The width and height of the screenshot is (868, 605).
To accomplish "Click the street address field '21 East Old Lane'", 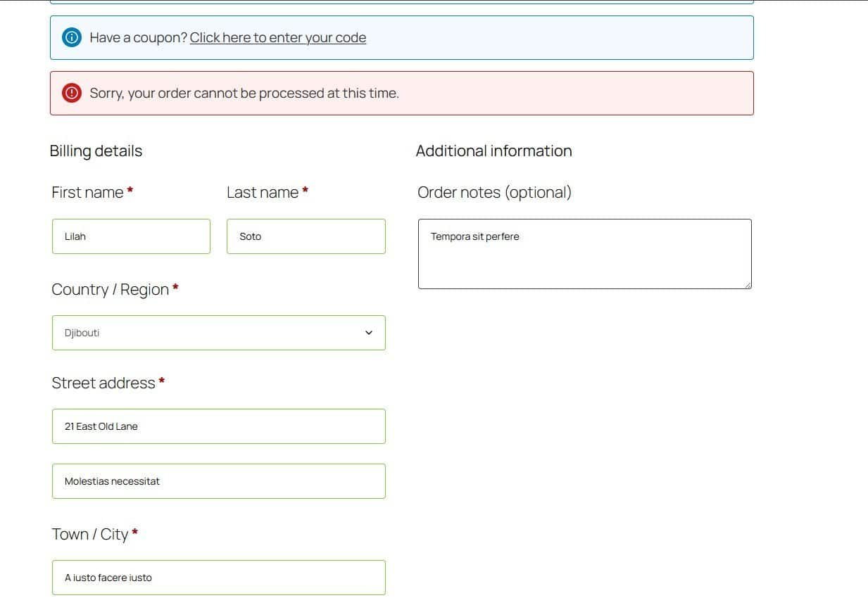I will point(218,426).
